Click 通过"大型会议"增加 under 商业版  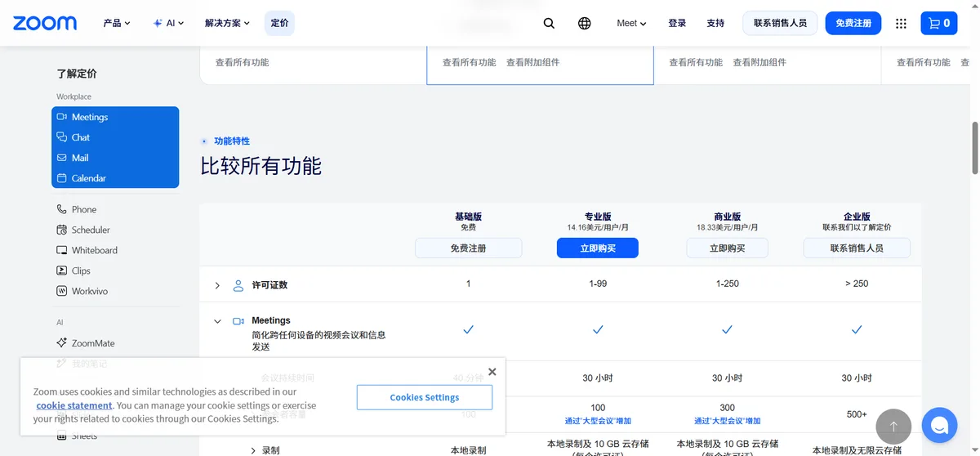tap(727, 421)
